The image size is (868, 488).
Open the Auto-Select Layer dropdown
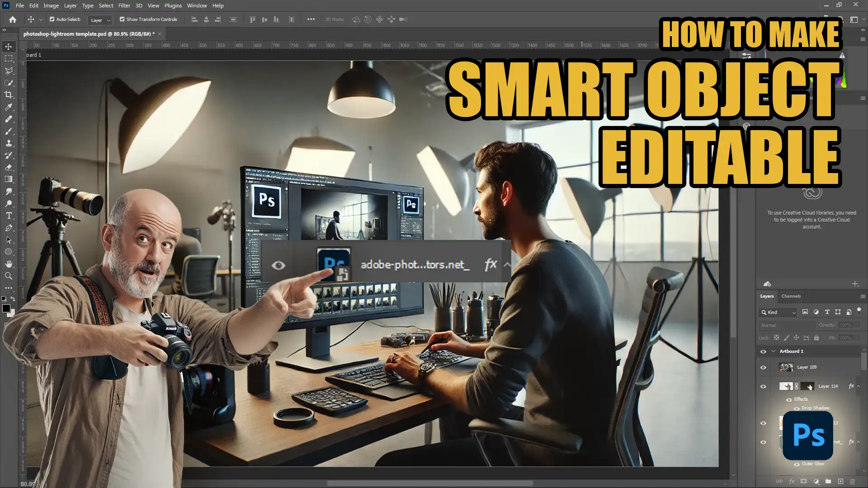100,20
